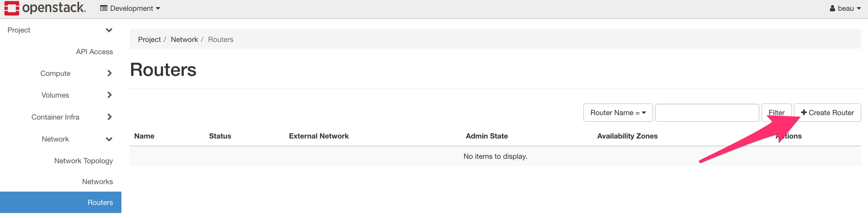Click the Project breadcrumb link
868x218 pixels.
[149, 39]
